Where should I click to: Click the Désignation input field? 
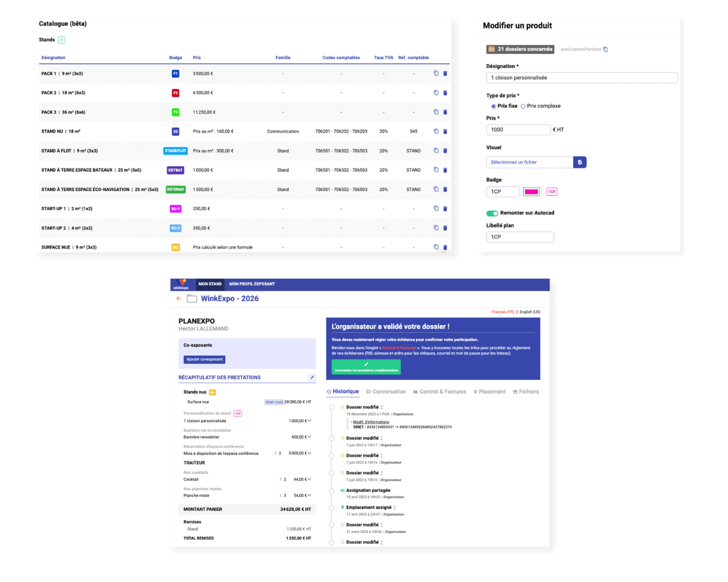click(582, 78)
